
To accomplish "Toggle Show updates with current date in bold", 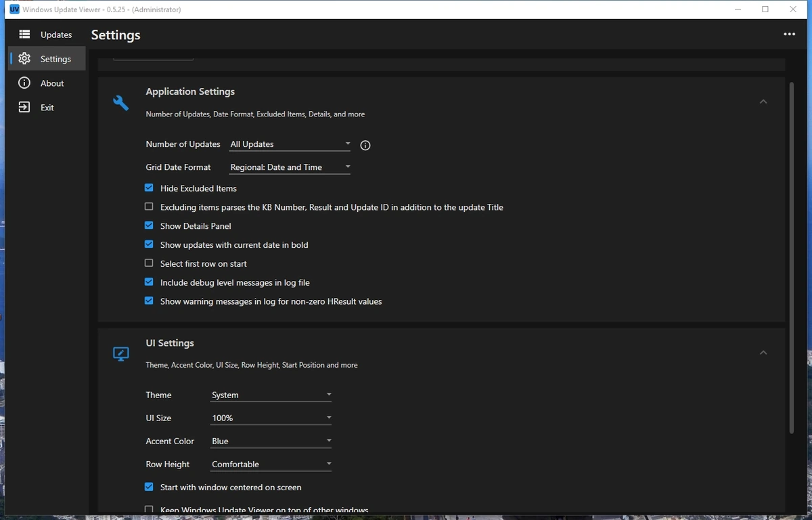I will (149, 244).
